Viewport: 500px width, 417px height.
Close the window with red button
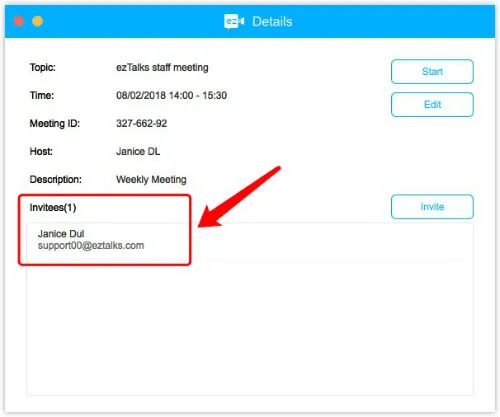pyautogui.click(x=19, y=21)
